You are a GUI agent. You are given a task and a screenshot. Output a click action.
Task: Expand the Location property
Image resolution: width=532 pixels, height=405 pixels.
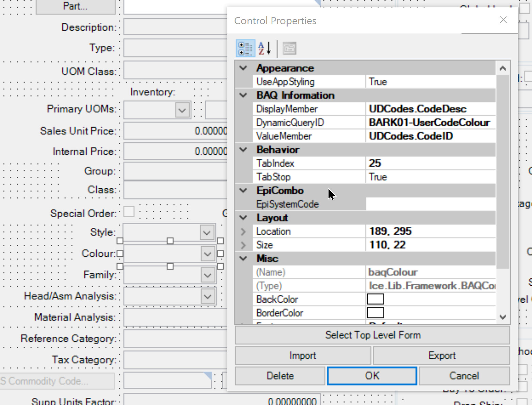point(243,231)
